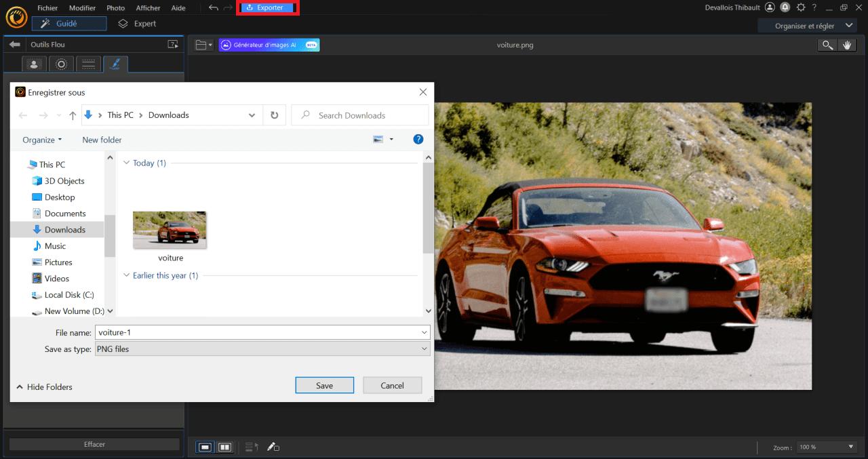Select the Hand tool next to the Zoom tool
868x459 pixels.
click(847, 45)
